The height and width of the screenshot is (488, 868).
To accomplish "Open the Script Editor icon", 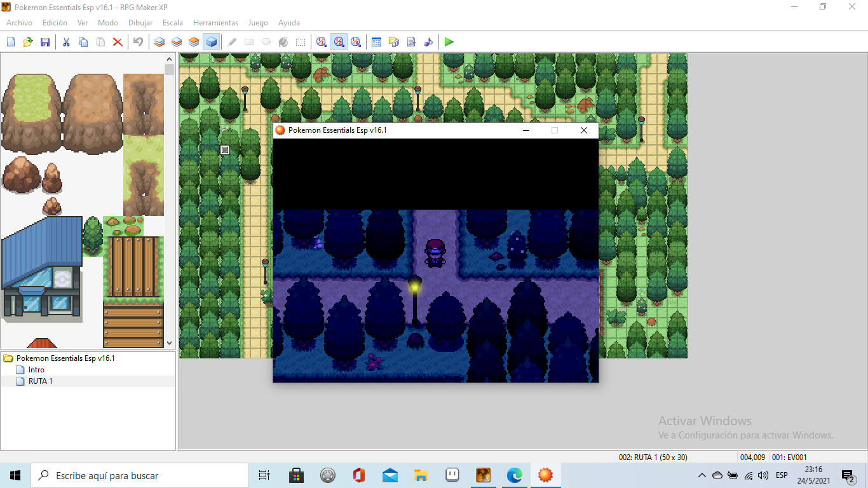I will pyautogui.click(x=411, y=42).
